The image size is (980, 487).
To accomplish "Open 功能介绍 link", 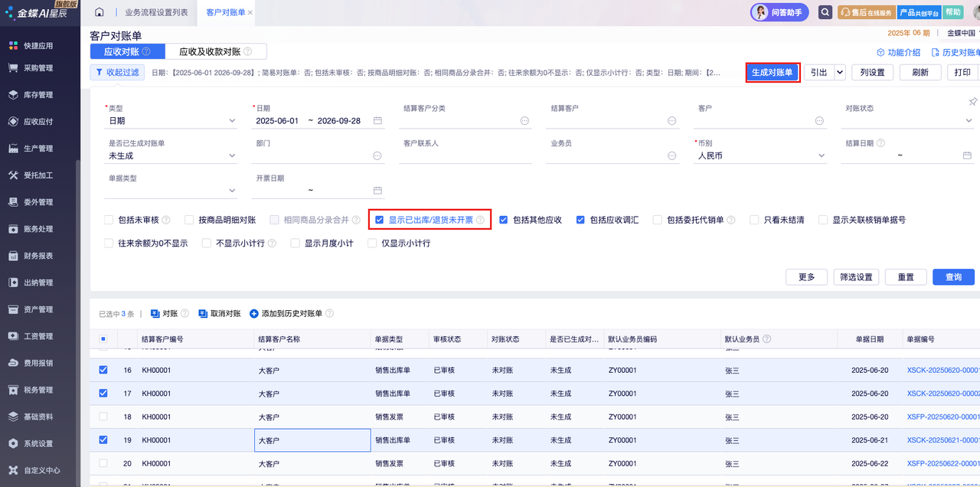I will [x=898, y=53].
